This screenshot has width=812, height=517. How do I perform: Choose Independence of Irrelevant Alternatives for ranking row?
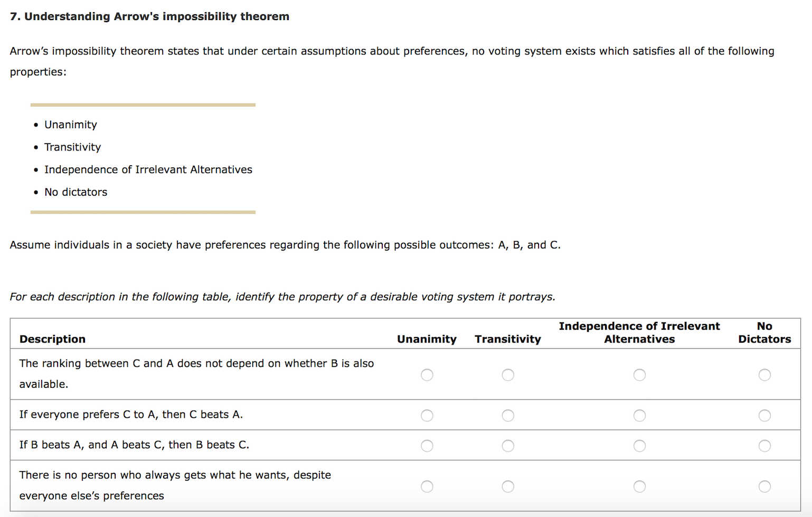(639, 375)
